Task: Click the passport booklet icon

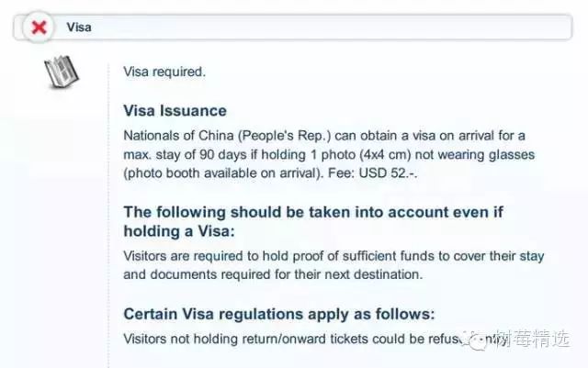Action: pyautogui.click(x=62, y=72)
